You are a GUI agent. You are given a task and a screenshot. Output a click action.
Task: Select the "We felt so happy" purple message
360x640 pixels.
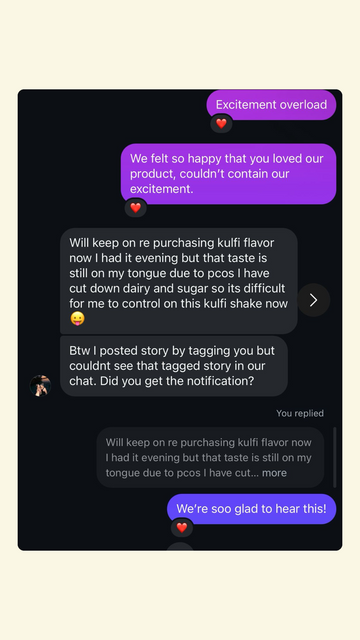[x=229, y=174]
